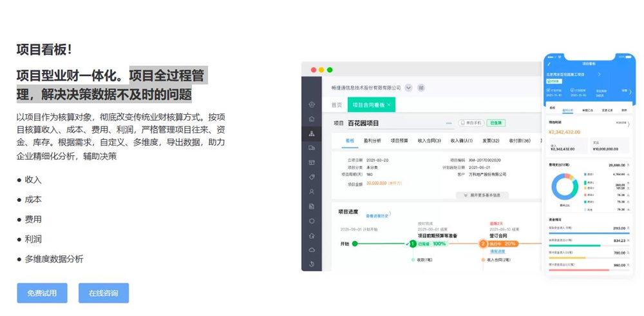Close the 项目合同看板 tab

click(389, 104)
